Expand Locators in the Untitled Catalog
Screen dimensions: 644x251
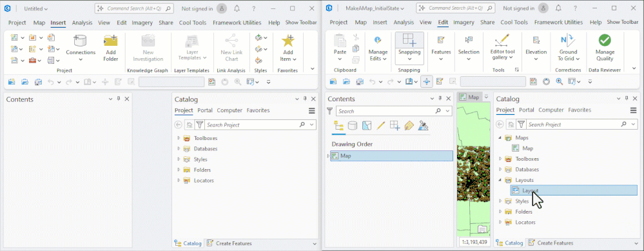(x=179, y=180)
